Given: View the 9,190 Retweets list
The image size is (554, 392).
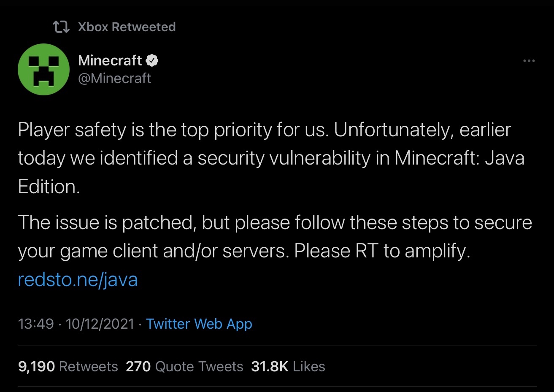Looking at the screenshot, I should [x=68, y=366].
